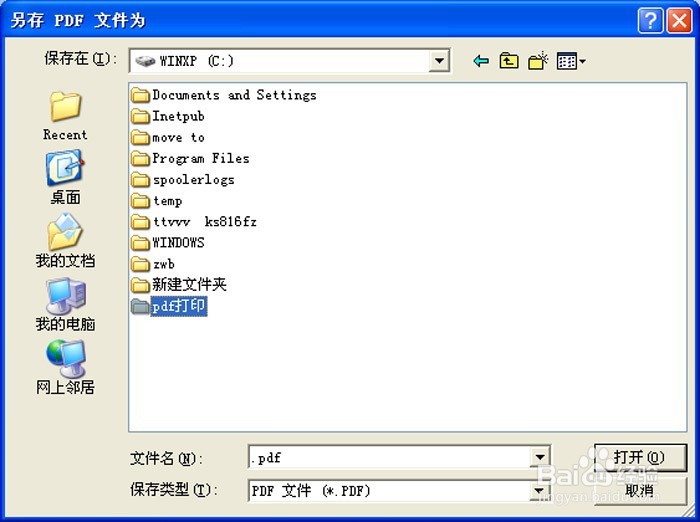700x522 pixels.
Task: Select the Program Files name
Action: (x=201, y=159)
